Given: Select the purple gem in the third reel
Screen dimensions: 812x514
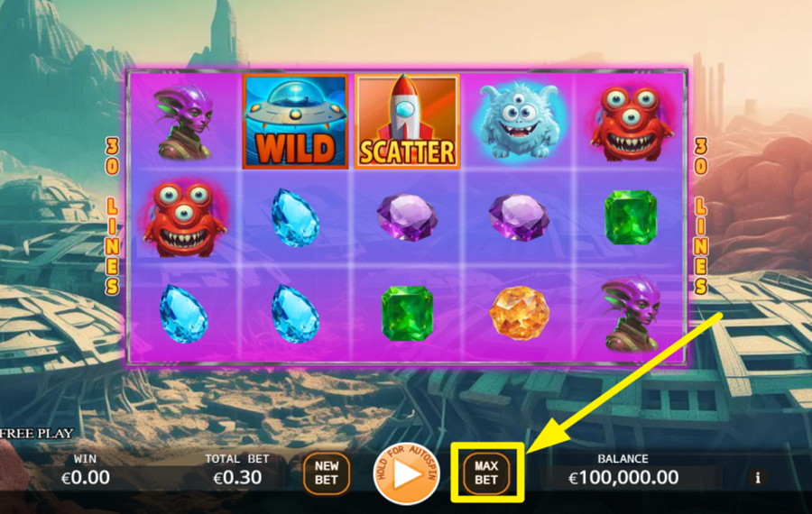Looking at the screenshot, I should click(x=408, y=217).
